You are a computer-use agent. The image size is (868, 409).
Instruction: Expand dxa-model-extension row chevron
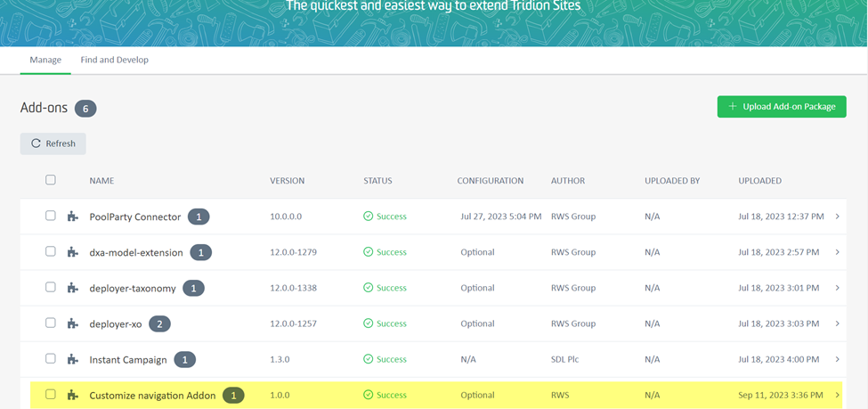pyautogui.click(x=837, y=252)
